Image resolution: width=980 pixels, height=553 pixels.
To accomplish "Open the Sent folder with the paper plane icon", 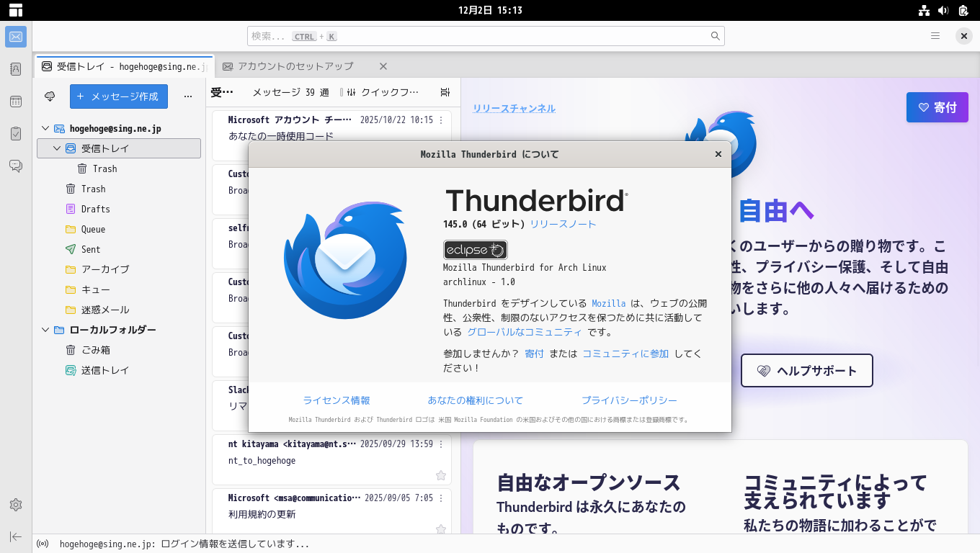I will point(89,249).
